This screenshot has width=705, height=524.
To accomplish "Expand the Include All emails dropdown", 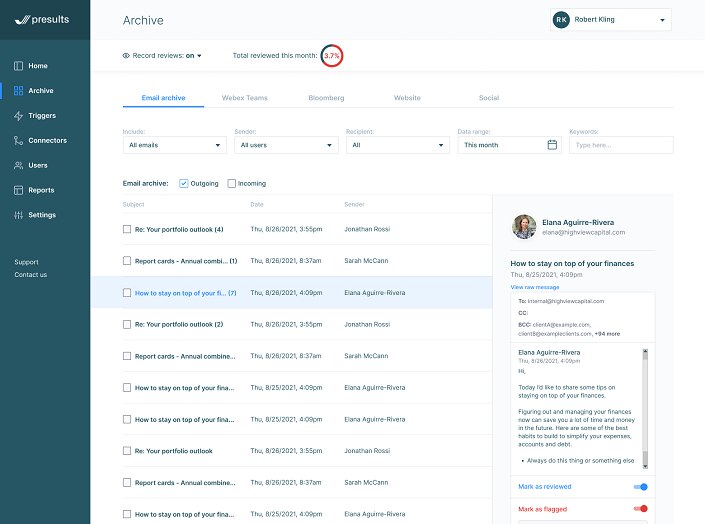I will click(x=174, y=145).
